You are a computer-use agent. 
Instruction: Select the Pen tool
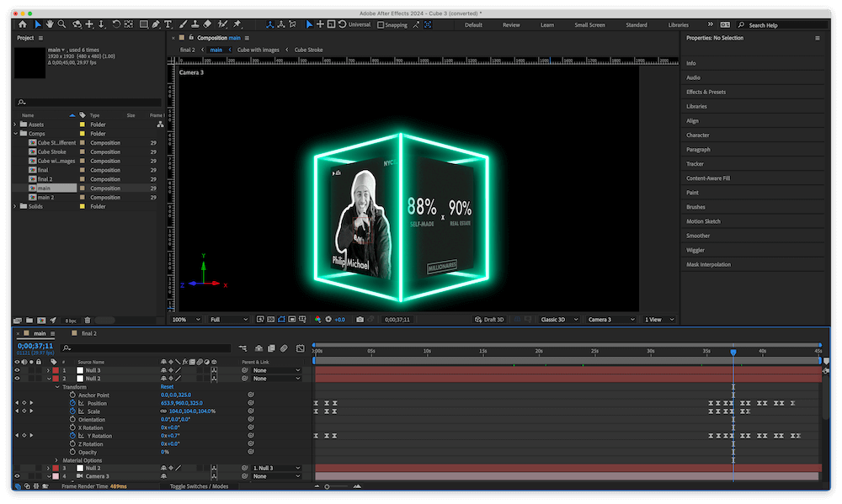[x=156, y=24]
